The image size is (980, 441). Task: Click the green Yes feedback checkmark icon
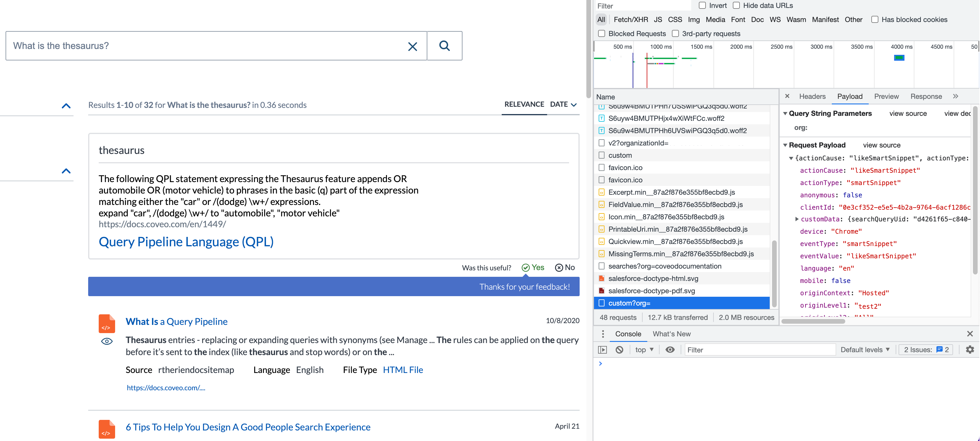525,268
